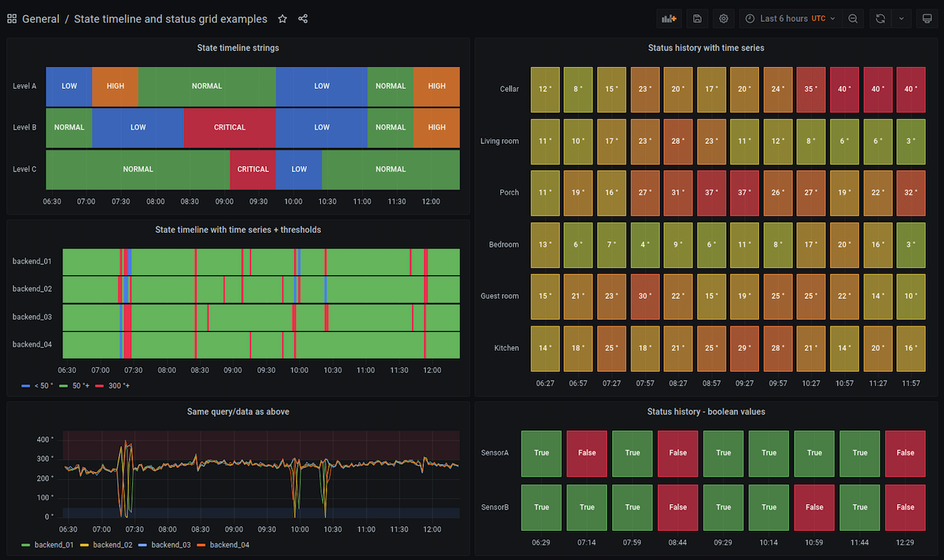Mark dashboard as favorite with star
944x560 pixels.
282,18
